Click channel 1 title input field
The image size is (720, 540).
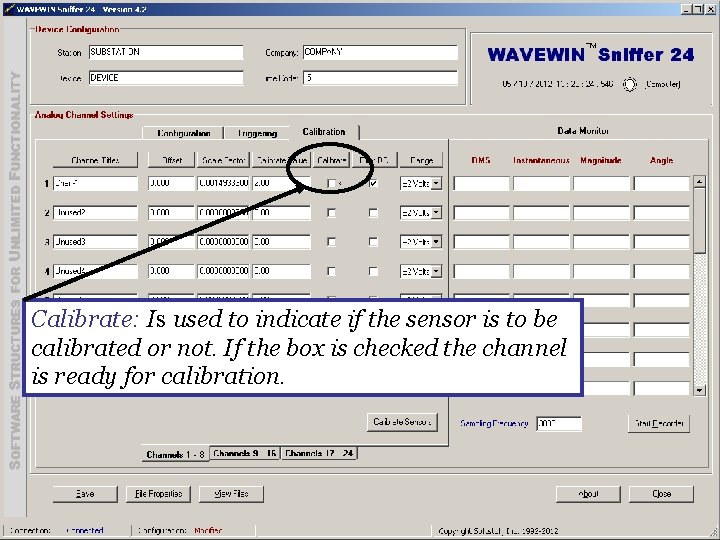click(x=96, y=183)
